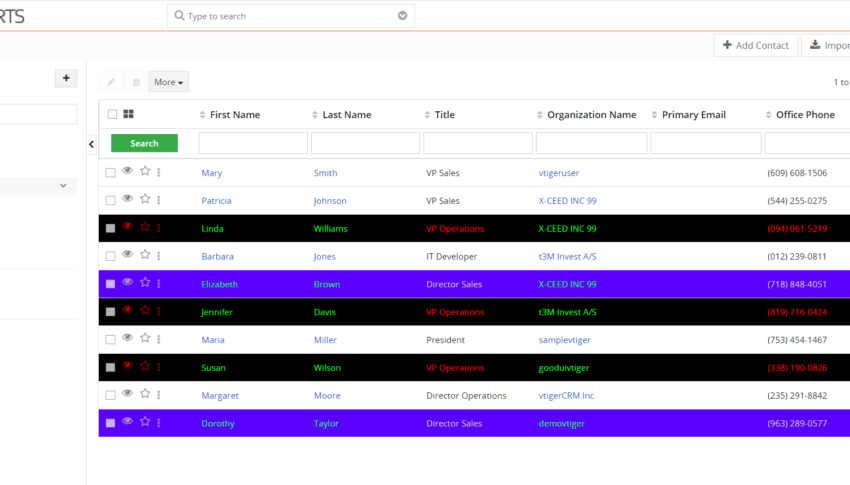The height and width of the screenshot is (485, 850).
Task: Star the Maria Miller contact
Action: click(145, 338)
